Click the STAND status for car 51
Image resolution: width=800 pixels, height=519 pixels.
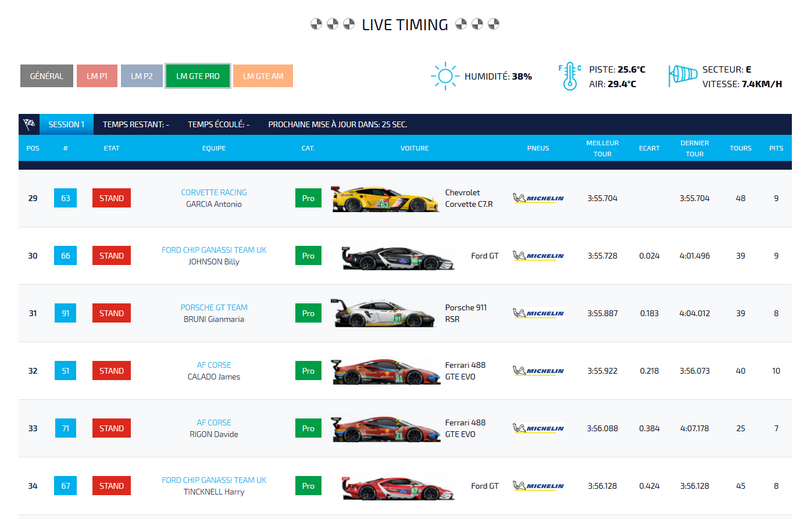click(x=111, y=371)
